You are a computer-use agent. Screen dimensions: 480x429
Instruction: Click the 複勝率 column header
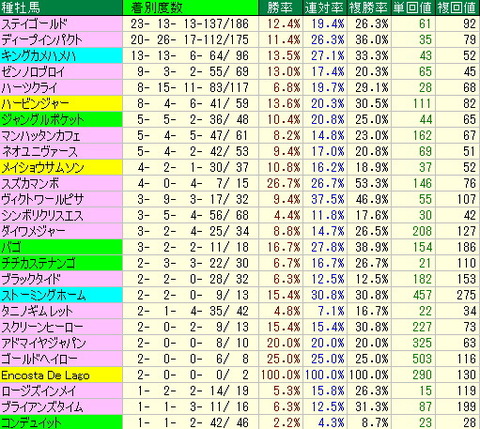(369, 8)
